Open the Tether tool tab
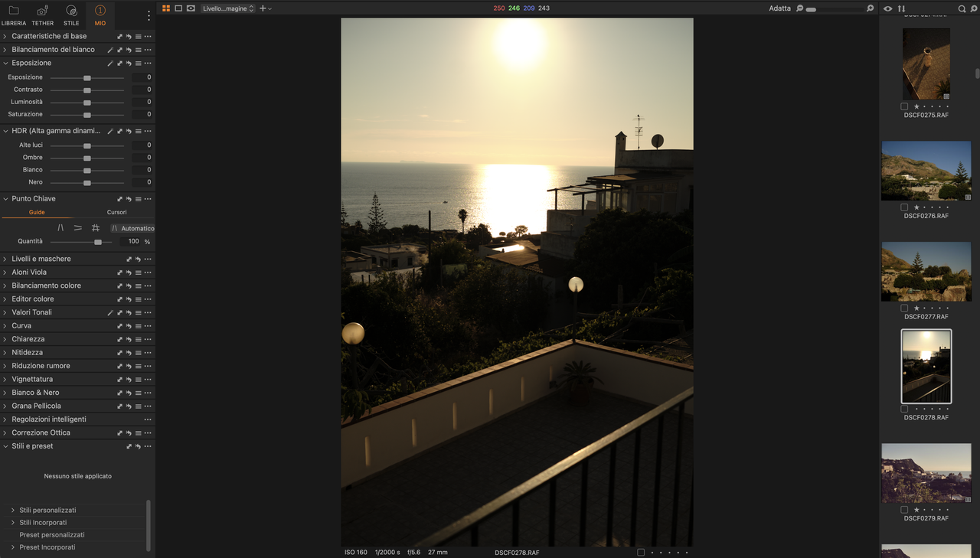This screenshot has width=980, height=558. coord(43,14)
